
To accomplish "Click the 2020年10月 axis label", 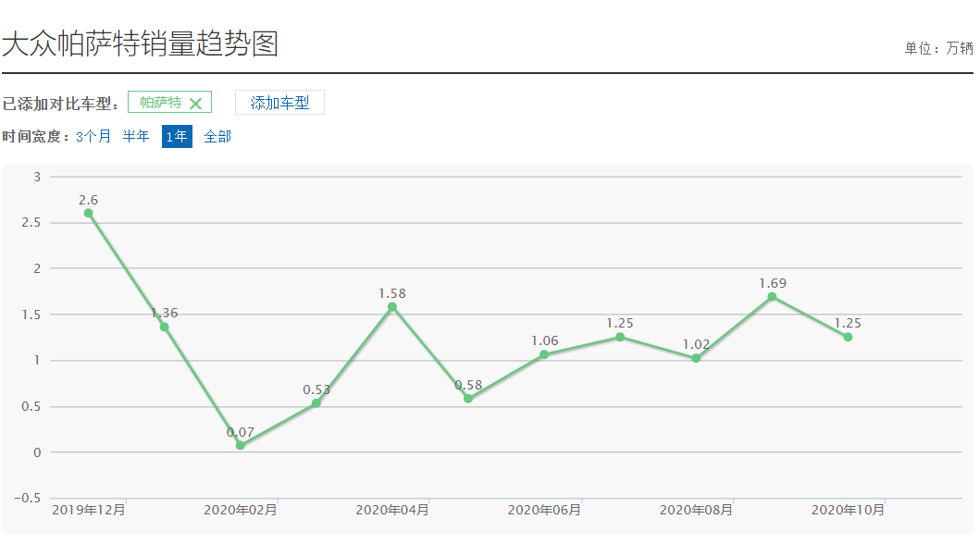I will [848, 511].
